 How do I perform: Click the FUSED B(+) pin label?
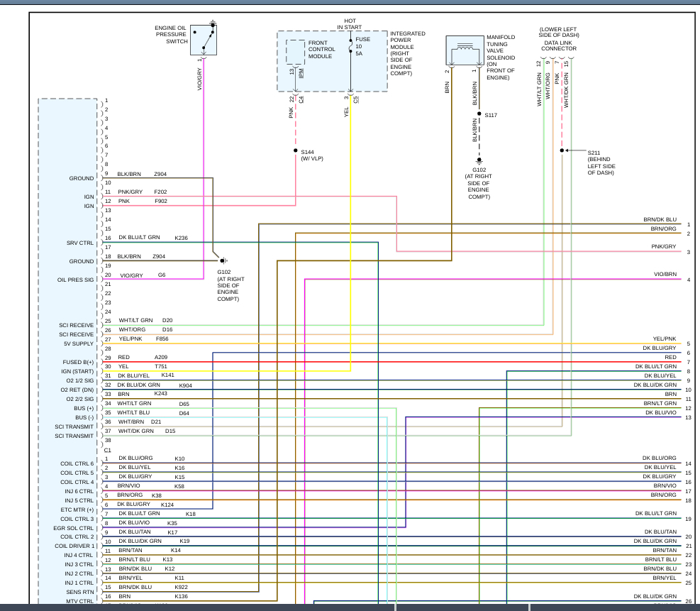click(77, 362)
